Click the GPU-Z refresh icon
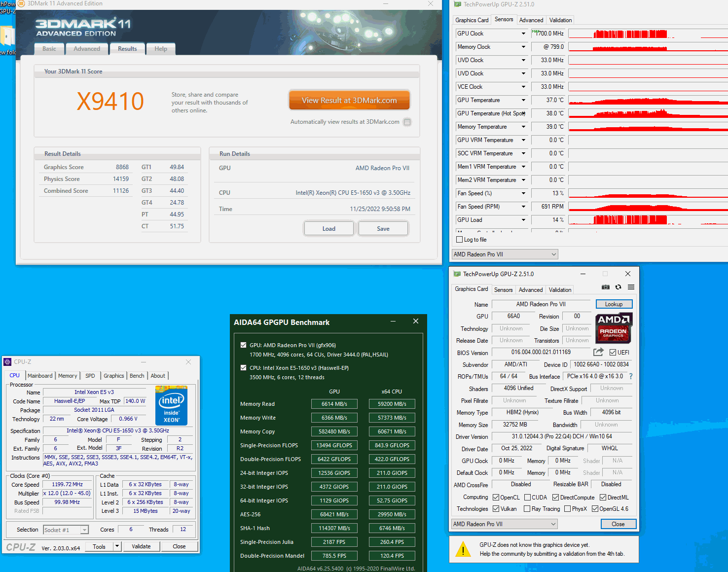 coord(618,287)
